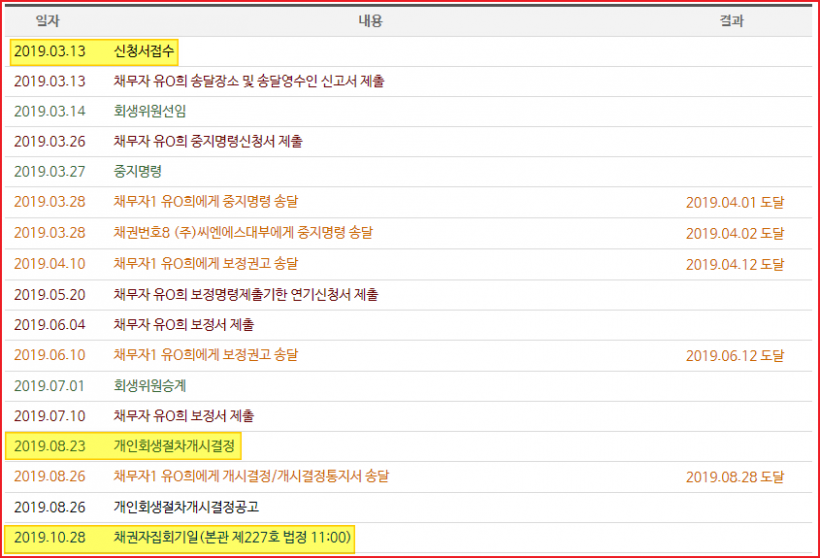Click '채무자1 유O희에게 보정권고 송달' dated 2019.04.10
Image resolution: width=820 pixels, height=558 pixels.
pyautogui.click(x=206, y=264)
